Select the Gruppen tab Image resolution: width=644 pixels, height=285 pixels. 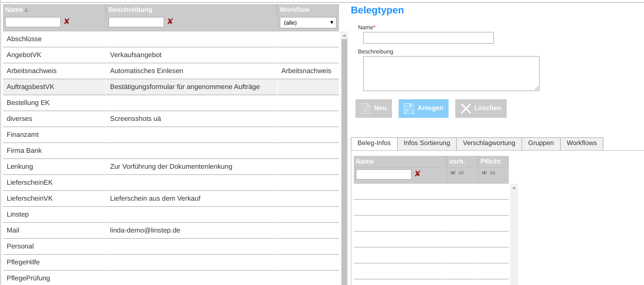(x=541, y=144)
